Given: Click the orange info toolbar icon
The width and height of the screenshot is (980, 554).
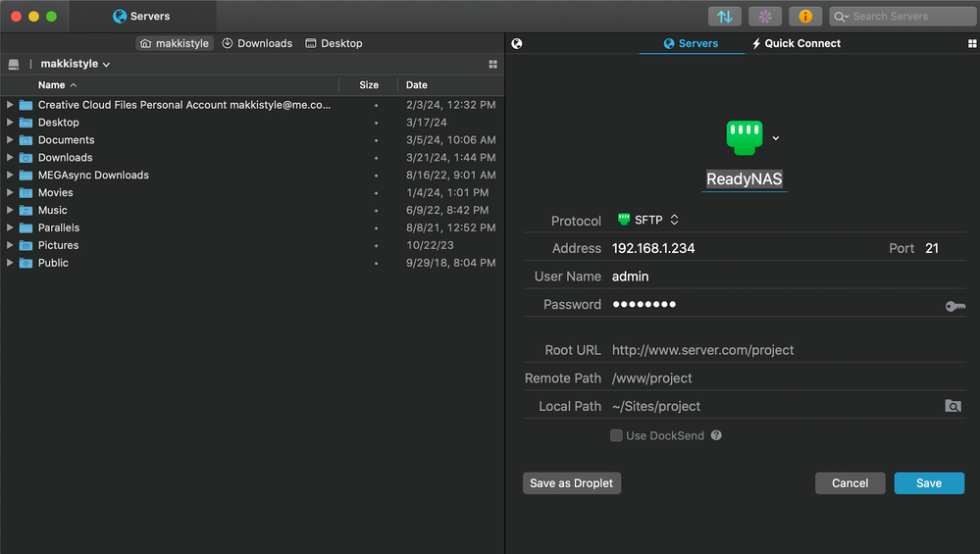Looking at the screenshot, I should click(805, 17).
